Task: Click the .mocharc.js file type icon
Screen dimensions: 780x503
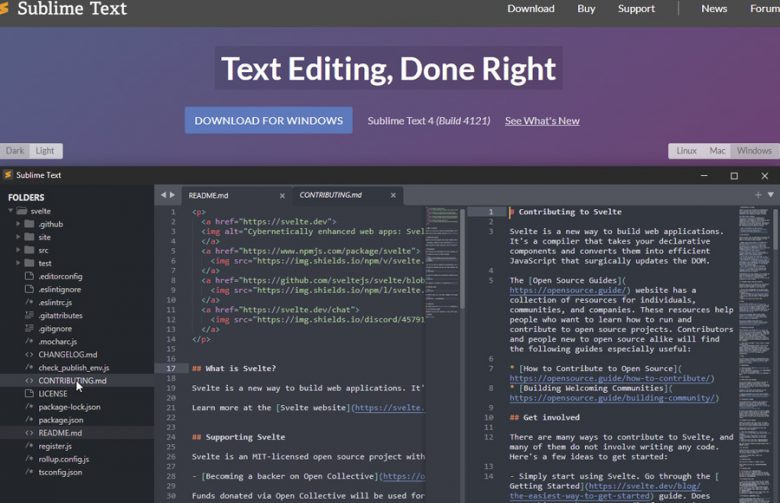Action: 29,341
